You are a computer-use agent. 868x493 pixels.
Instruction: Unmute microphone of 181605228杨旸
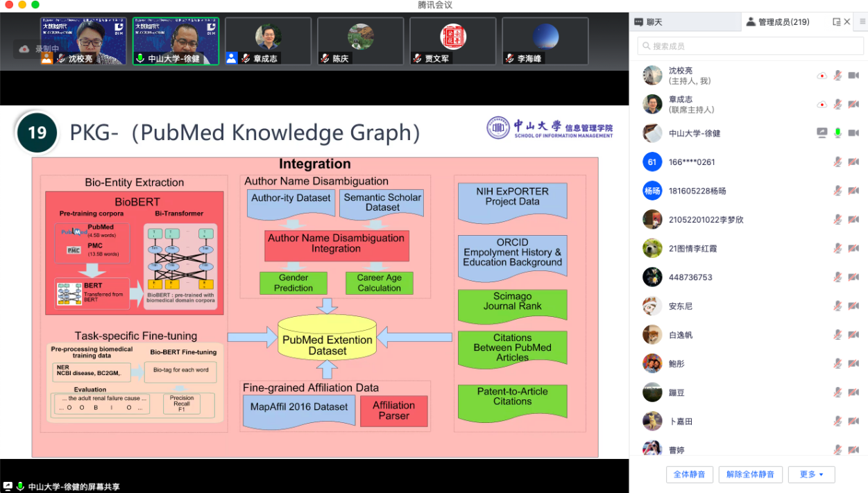coord(838,191)
